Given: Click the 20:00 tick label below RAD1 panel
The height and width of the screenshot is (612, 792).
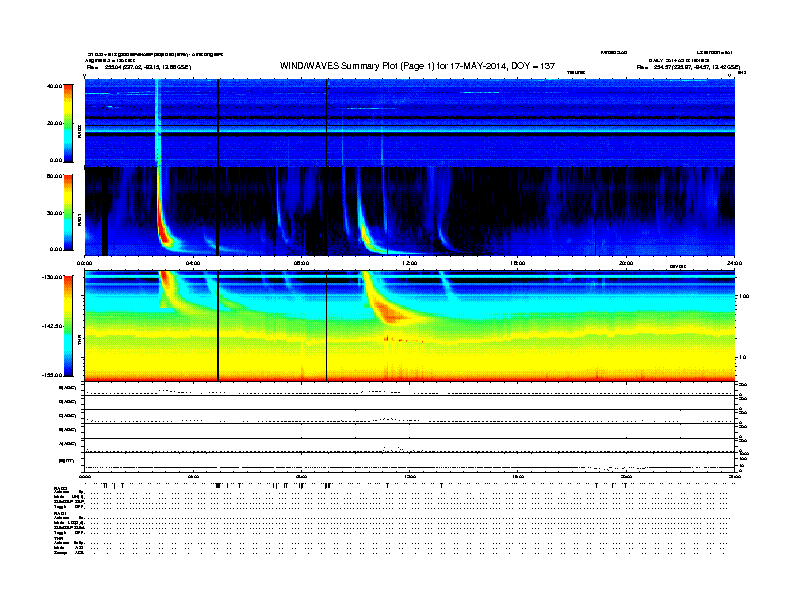Looking at the screenshot, I should pos(626,263).
